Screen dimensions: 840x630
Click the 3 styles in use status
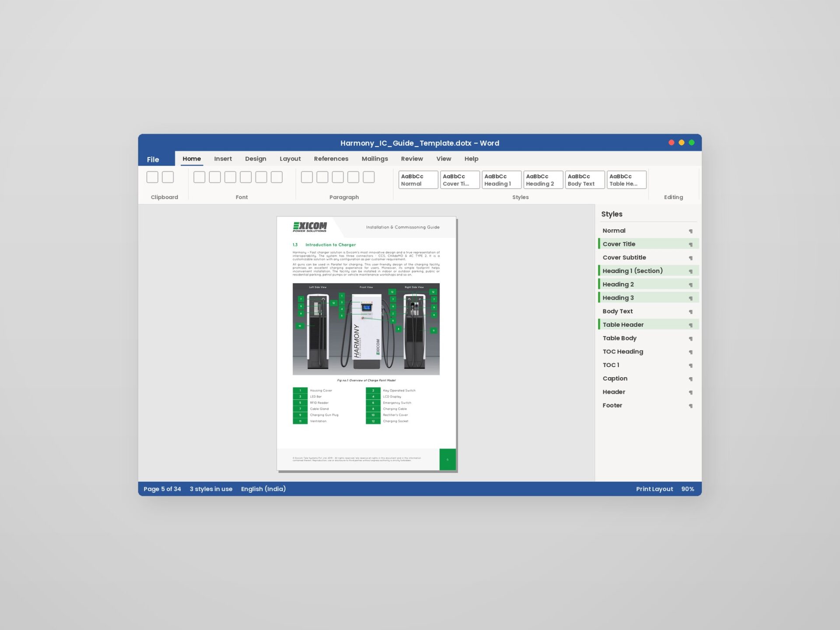(211, 489)
